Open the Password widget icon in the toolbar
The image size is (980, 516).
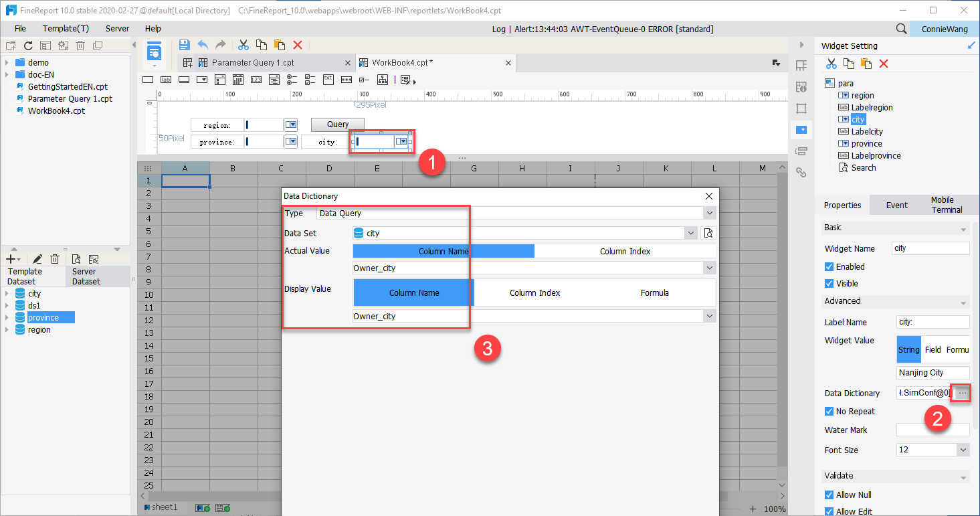tap(346, 79)
